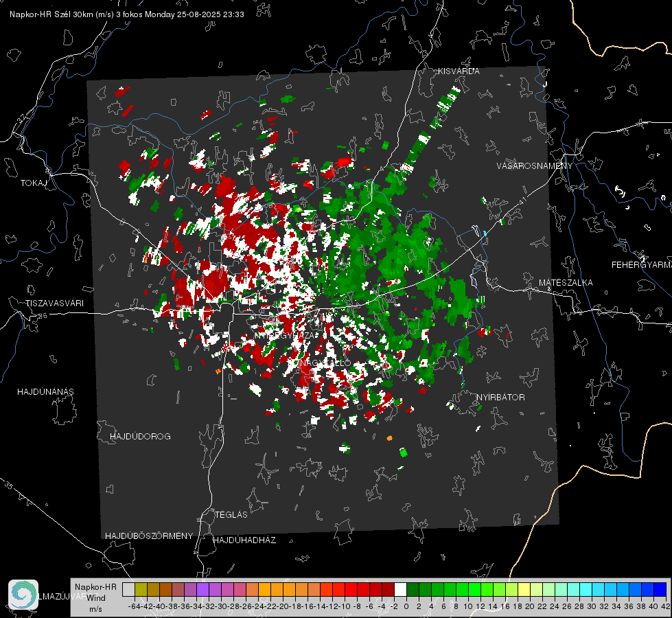Select the white swatch between -2 and 0

[x=400, y=589]
